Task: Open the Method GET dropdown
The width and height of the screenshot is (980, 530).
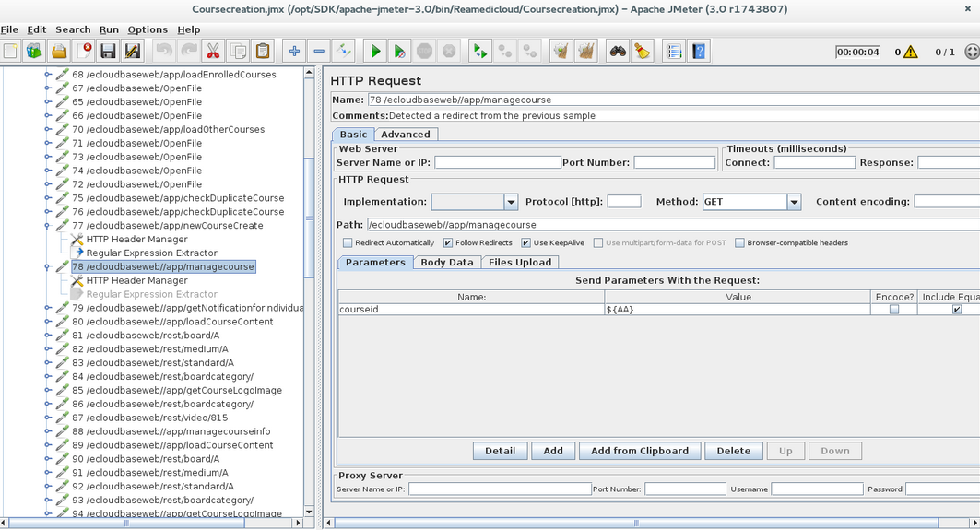Action: pyautogui.click(x=793, y=202)
